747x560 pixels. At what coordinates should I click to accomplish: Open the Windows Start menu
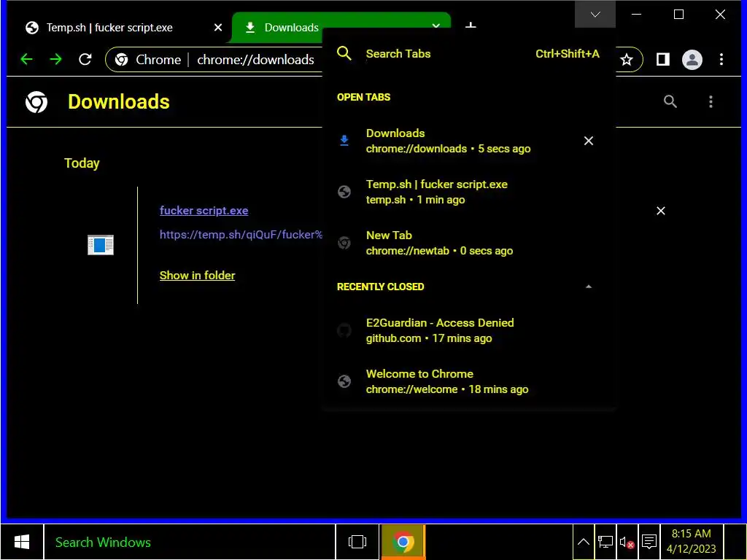coord(22,542)
